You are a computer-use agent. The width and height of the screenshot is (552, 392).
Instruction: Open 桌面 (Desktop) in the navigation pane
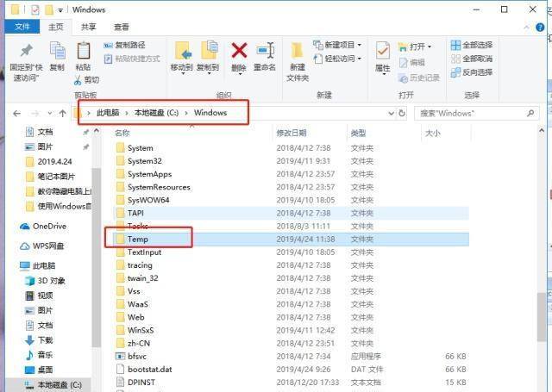[40, 370]
